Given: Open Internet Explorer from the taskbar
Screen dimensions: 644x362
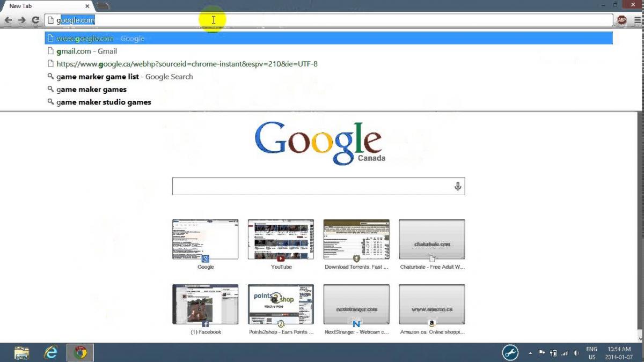Looking at the screenshot, I should point(51,352).
